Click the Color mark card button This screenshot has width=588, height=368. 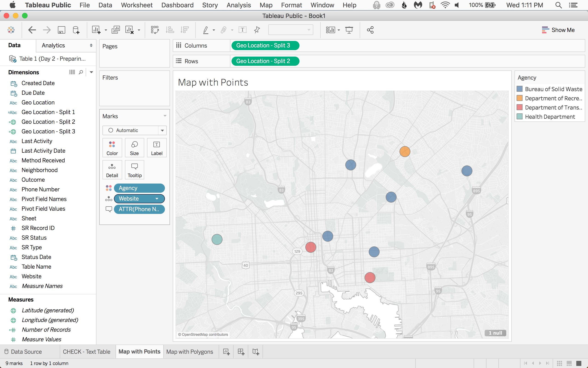112,148
